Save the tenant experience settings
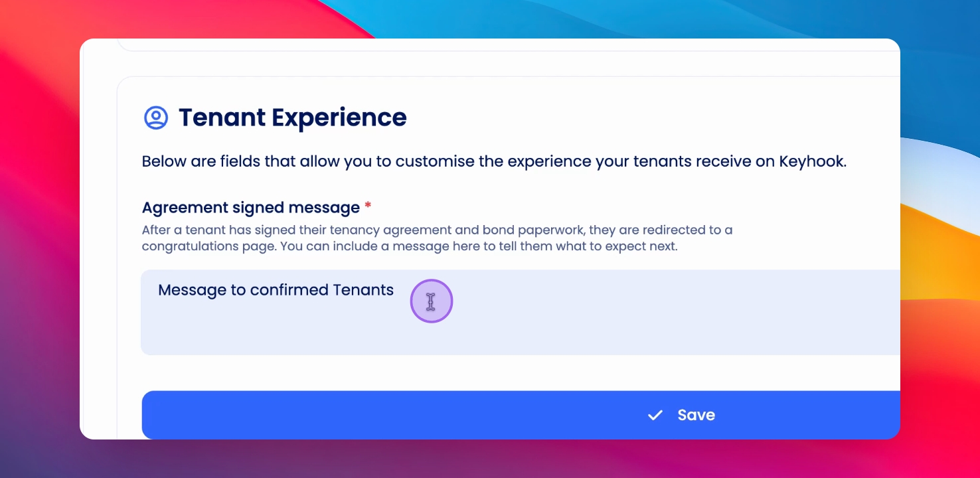The image size is (980, 478). 521,415
